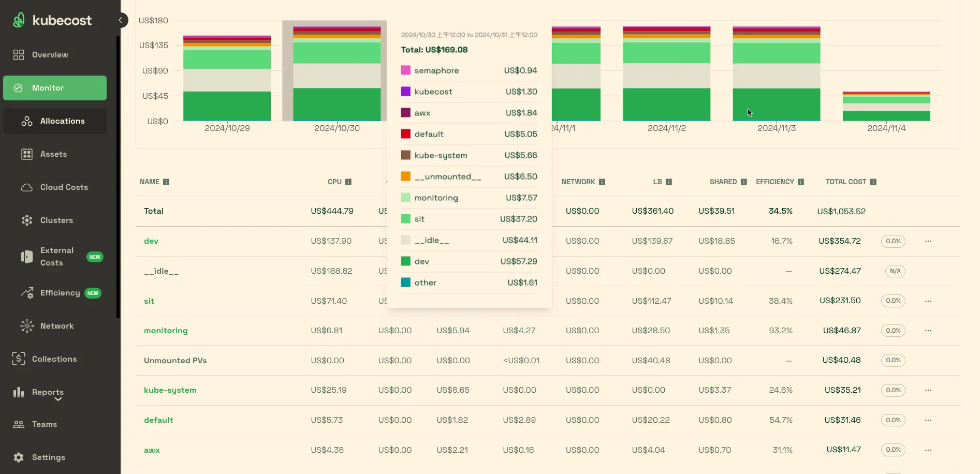This screenshot has height=474, width=980.
Task: Click the 2024/10/29 chart bar
Action: click(x=227, y=78)
